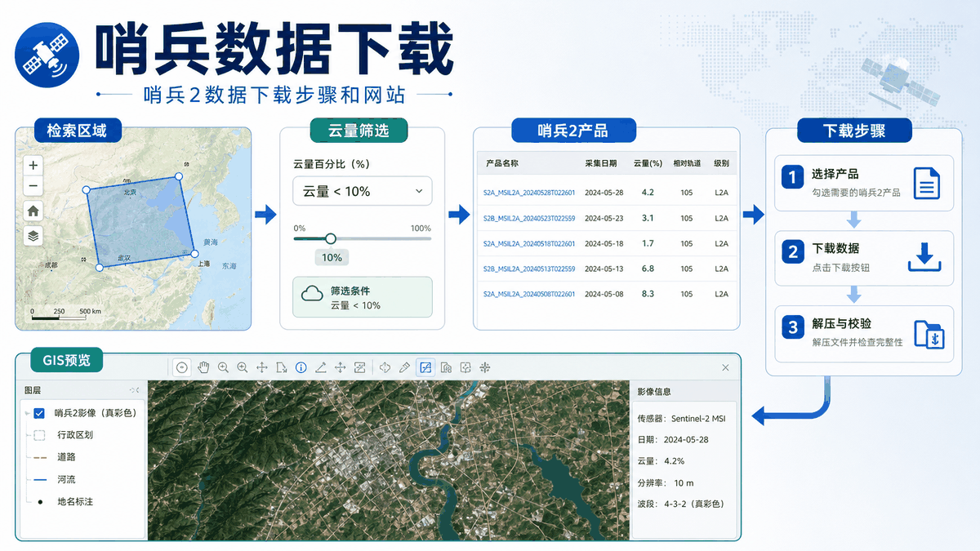Open product S2A_MSIL2A_20240508T022601

pos(529,294)
